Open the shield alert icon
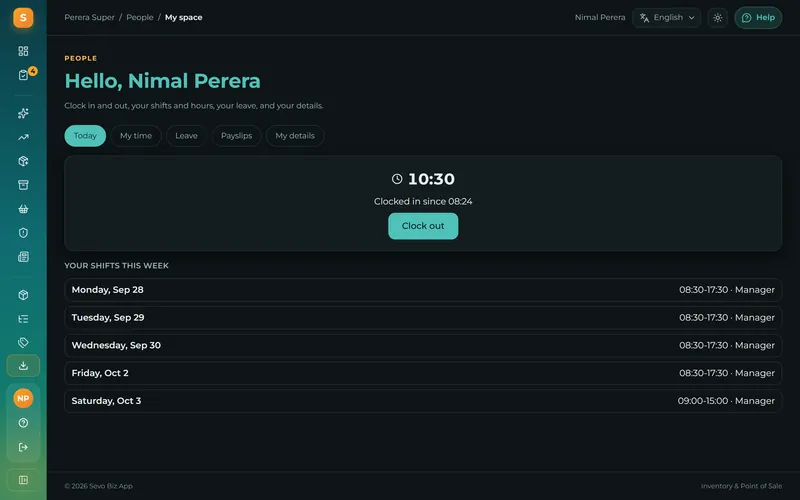Screen dimensions: 800x500 23,233
